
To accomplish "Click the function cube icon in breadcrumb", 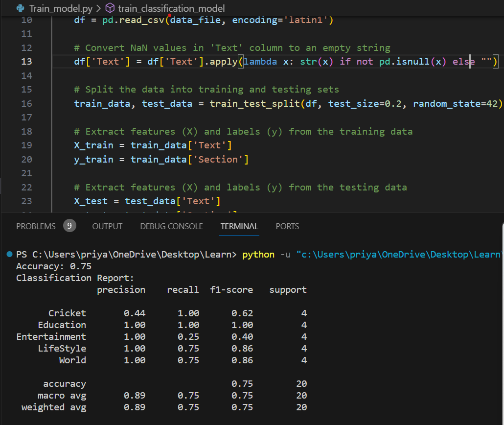I will tap(110, 8).
